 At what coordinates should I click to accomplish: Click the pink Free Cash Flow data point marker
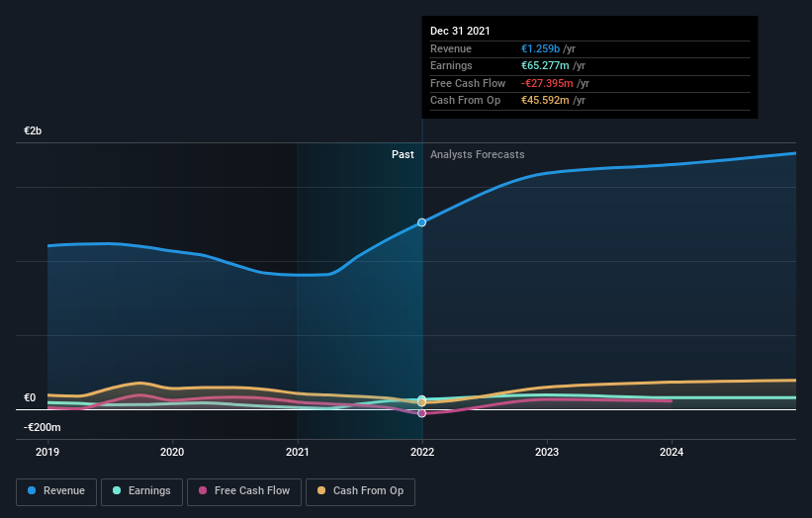tap(422, 413)
